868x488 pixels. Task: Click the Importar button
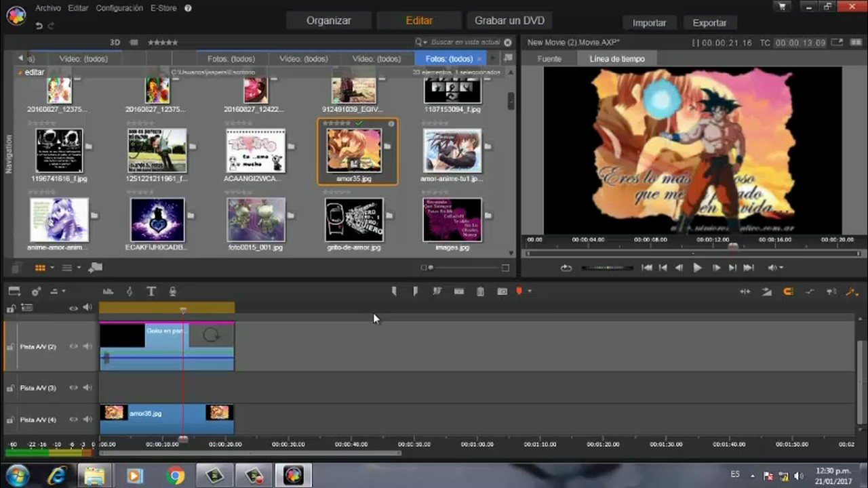[649, 22]
